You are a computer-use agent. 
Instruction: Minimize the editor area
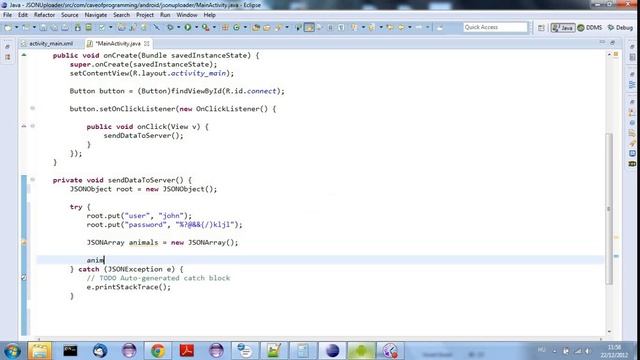[602, 42]
